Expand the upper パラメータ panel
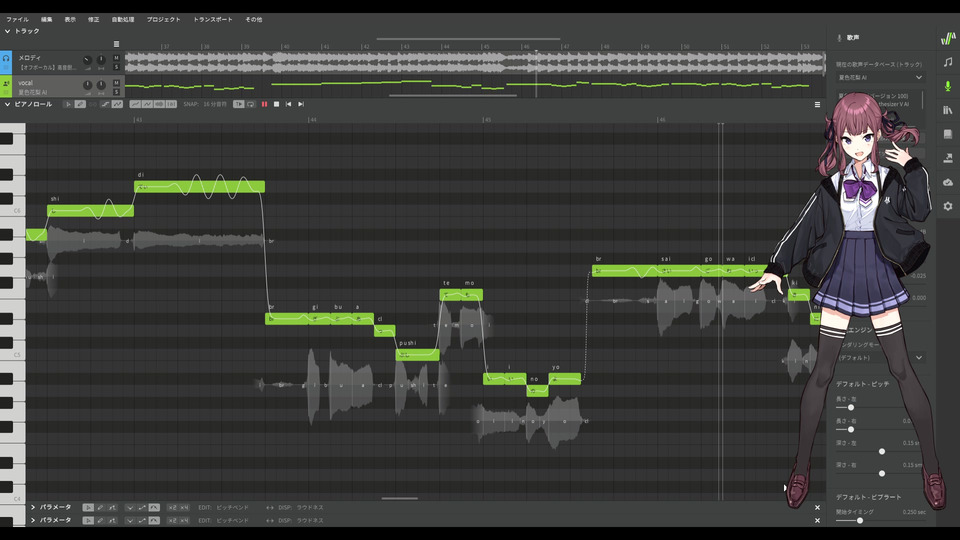The height and width of the screenshot is (540, 960). [x=33, y=507]
